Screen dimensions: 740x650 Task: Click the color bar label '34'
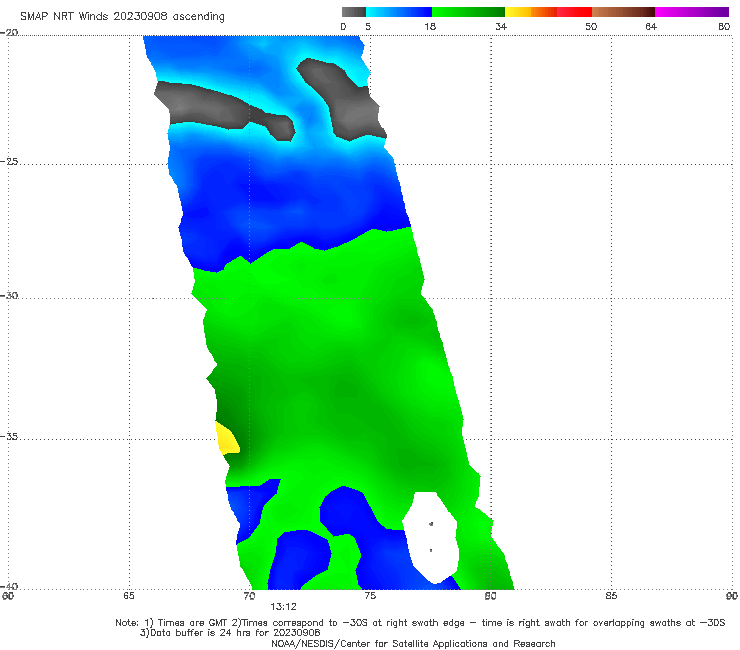tap(501, 27)
